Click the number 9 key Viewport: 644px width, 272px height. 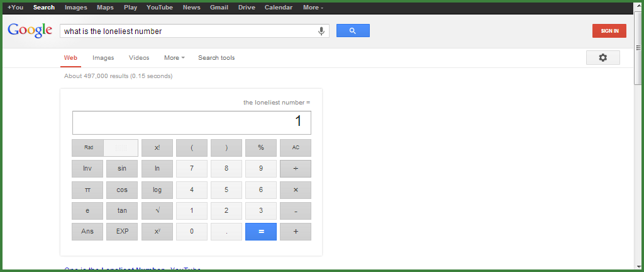point(261,169)
